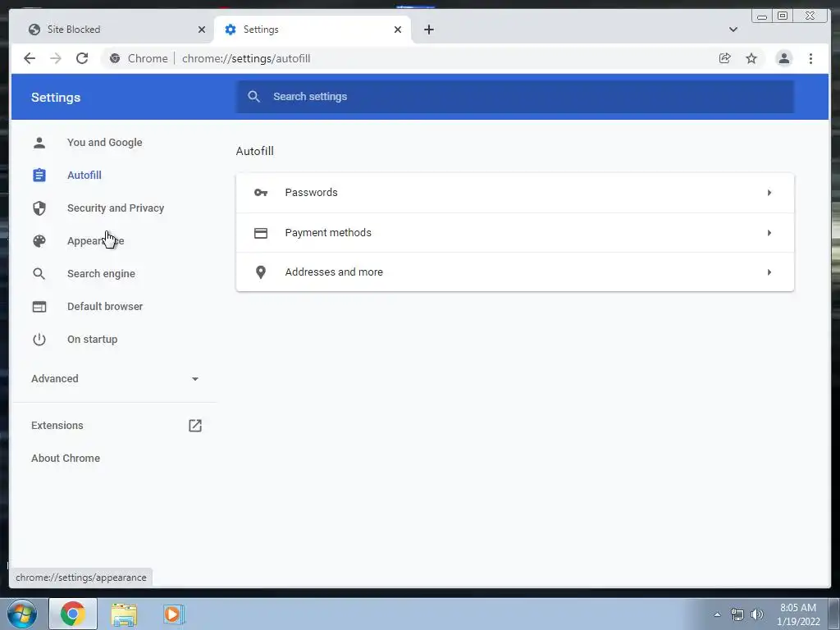Click the power icon beside On startup

(x=39, y=339)
